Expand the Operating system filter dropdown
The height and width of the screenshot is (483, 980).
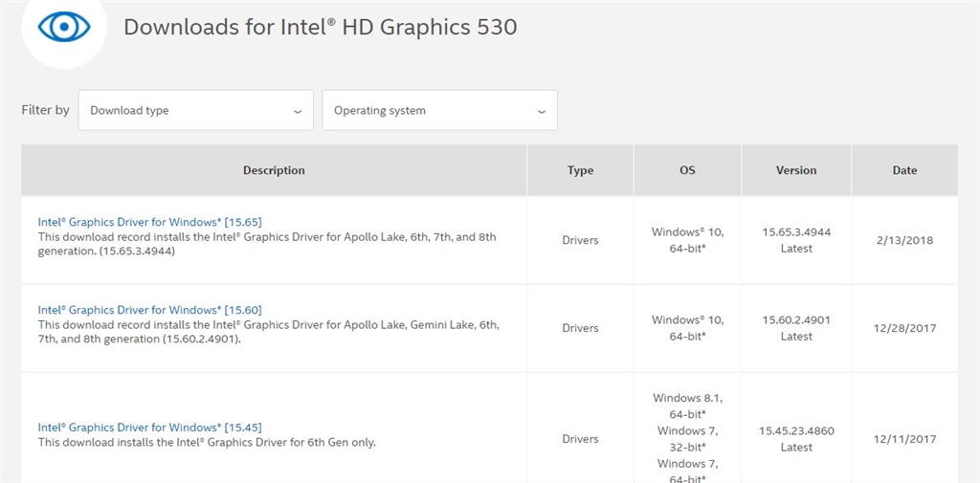coord(439,111)
